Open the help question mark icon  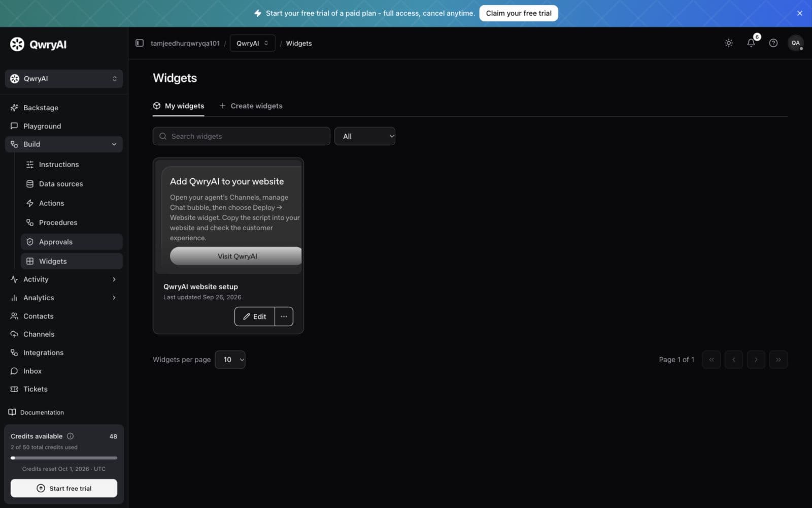click(x=773, y=43)
